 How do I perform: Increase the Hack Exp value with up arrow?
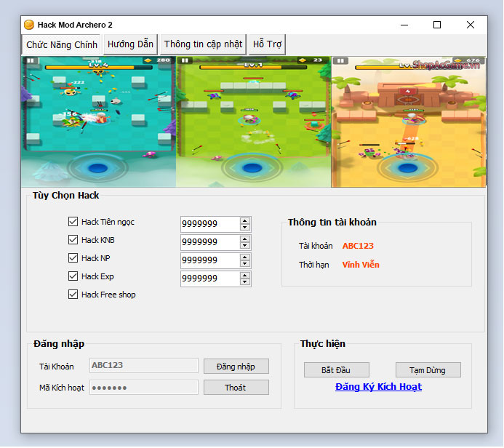[x=245, y=276]
